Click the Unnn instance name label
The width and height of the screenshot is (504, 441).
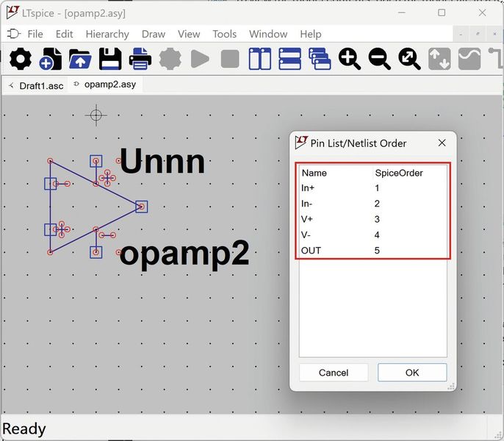point(162,162)
